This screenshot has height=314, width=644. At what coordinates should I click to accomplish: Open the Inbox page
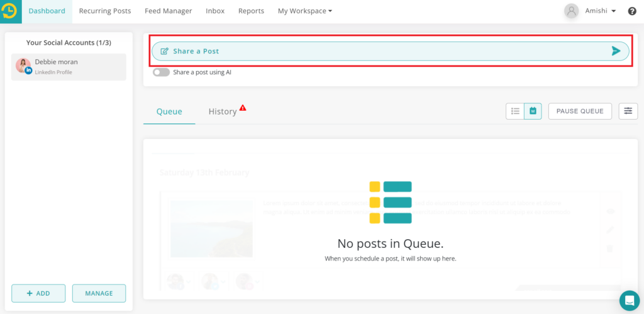click(x=215, y=11)
